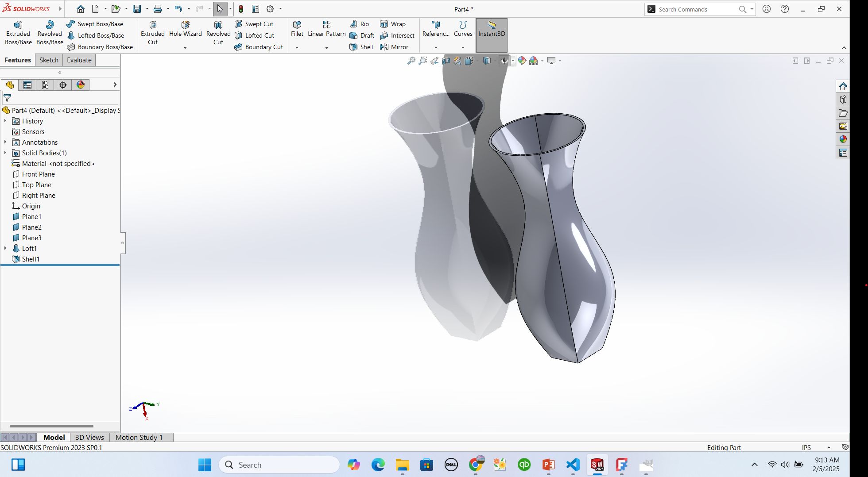Open Reference Geometry dropdown arrow
The height and width of the screenshot is (477, 868).
click(436, 48)
